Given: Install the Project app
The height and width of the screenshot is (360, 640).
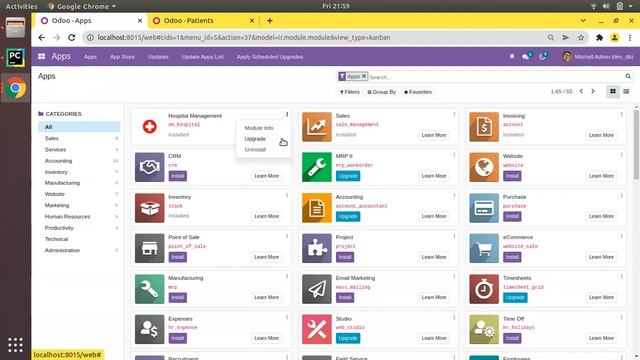Looking at the screenshot, I should (x=345, y=257).
